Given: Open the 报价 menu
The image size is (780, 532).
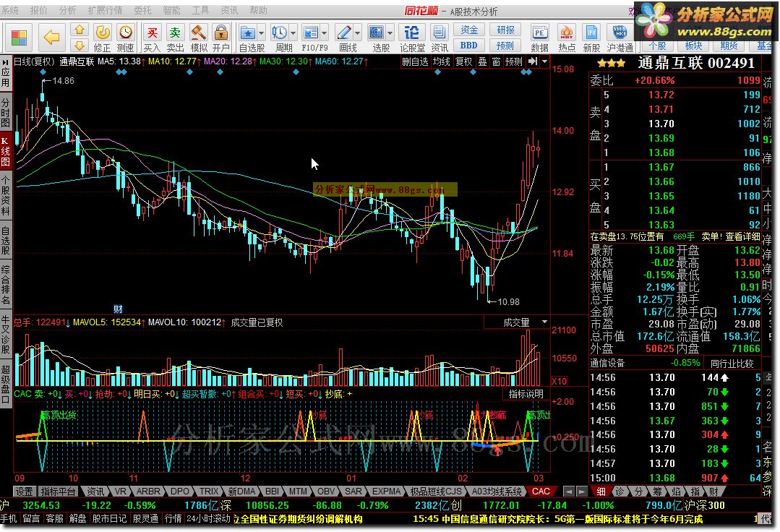Looking at the screenshot, I should tap(39, 10).
